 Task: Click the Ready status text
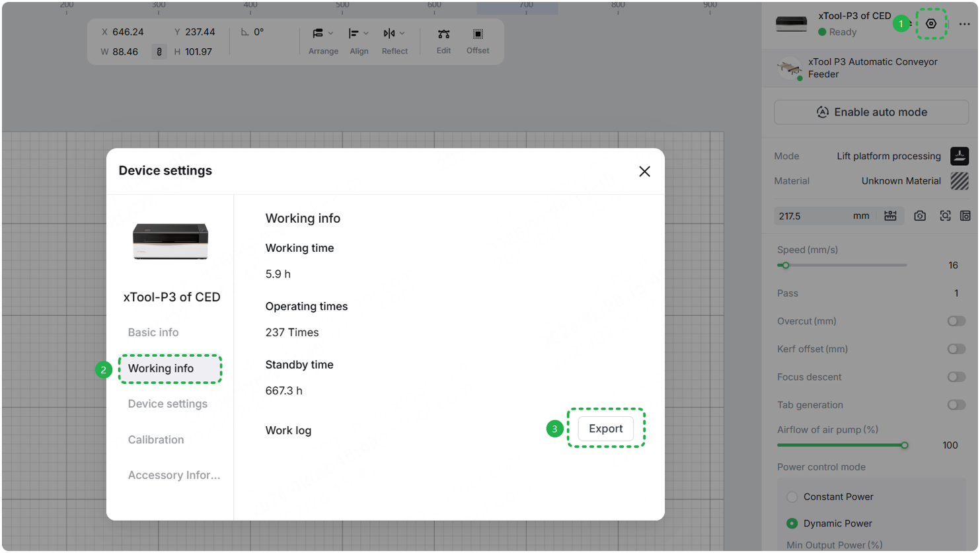(843, 32)
